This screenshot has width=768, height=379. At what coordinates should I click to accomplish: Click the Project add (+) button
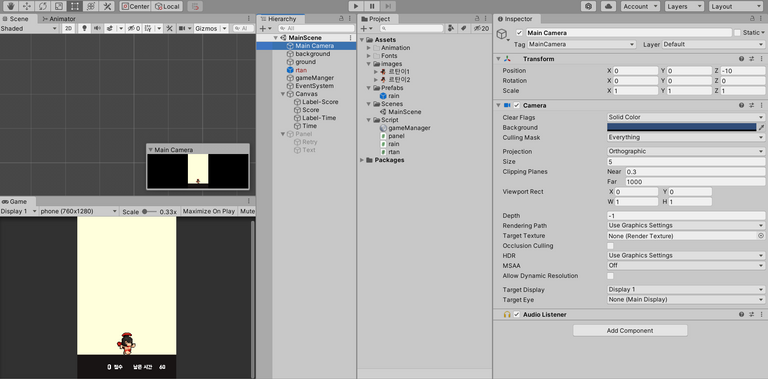click(366, 29)
